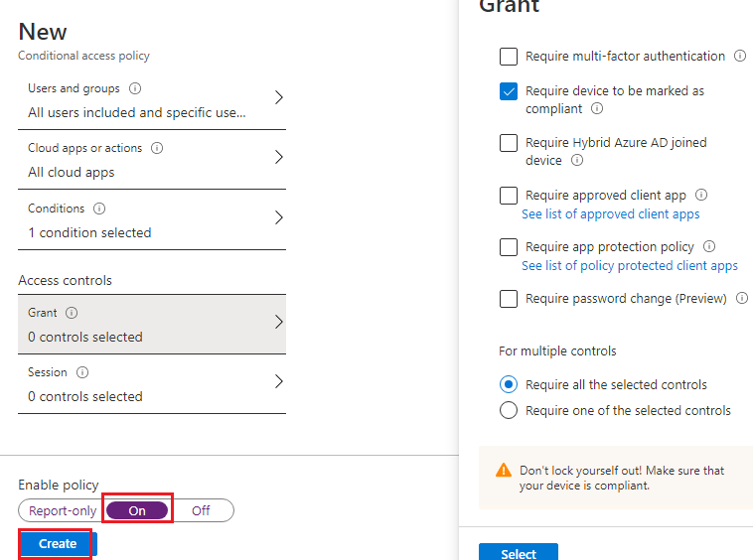Viewport: 753px width, 560px height.
Task: Click the Create button
Action: click(x=58, y=544)
